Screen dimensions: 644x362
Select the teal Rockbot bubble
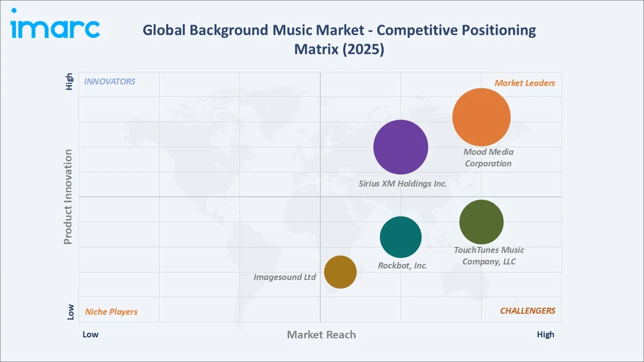tap(400, 237)
